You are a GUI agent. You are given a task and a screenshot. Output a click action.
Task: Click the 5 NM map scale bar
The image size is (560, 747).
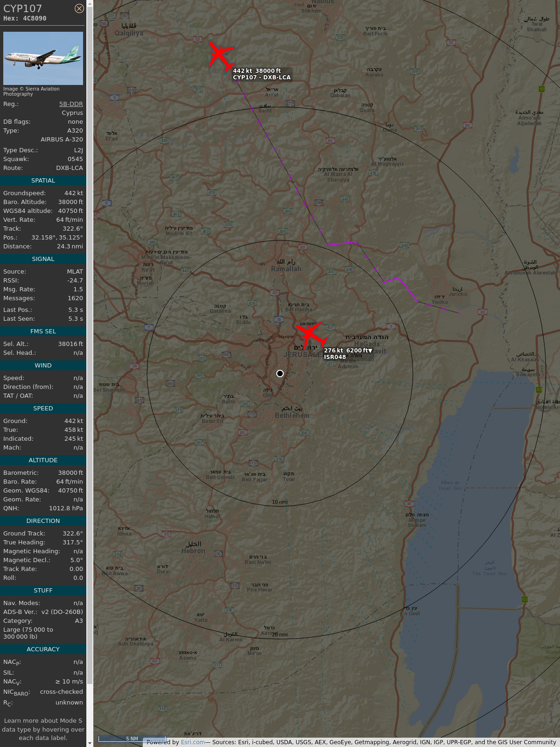132,739
